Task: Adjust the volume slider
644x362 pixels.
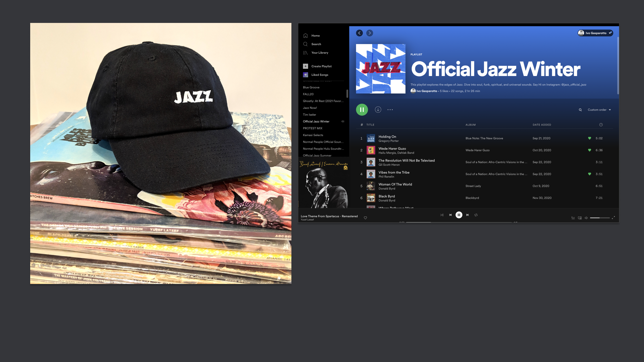Action: [x=600, y=218]
